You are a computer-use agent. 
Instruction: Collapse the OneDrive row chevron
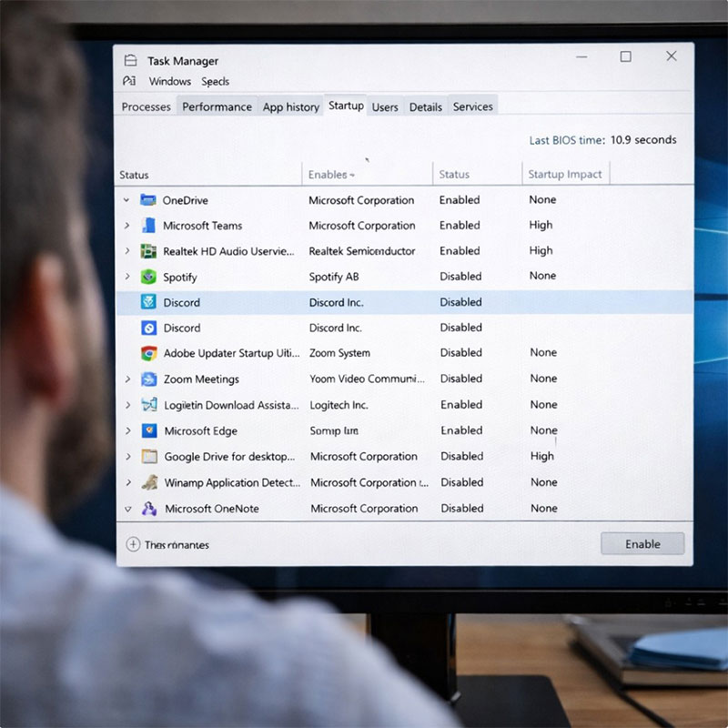[126, 200]
